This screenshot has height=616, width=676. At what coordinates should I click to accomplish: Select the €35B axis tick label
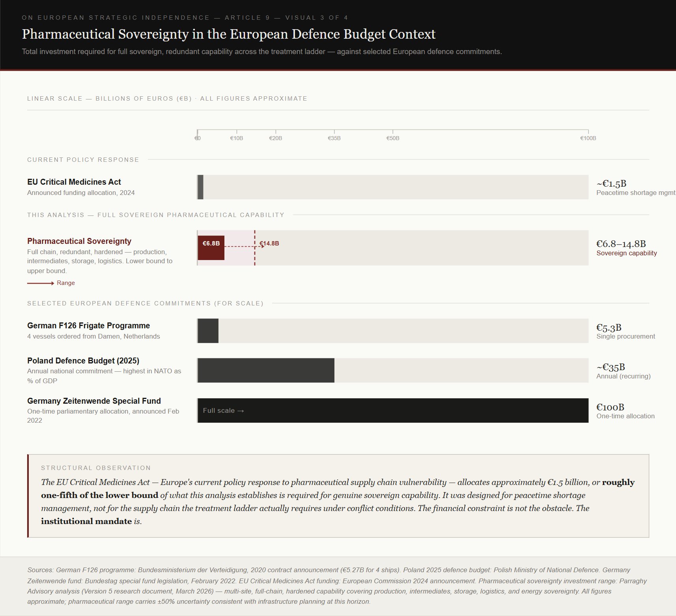(x=334, y=138)
